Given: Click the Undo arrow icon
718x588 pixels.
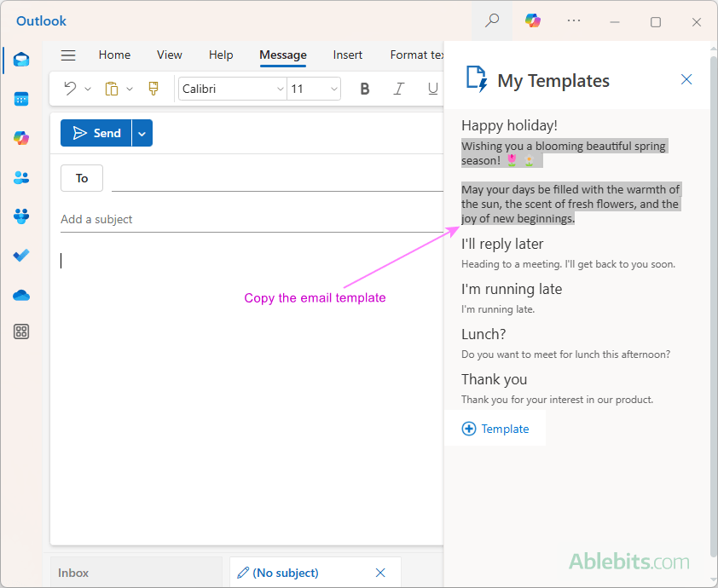Looking at the screenshot, I should click(70, 89).
